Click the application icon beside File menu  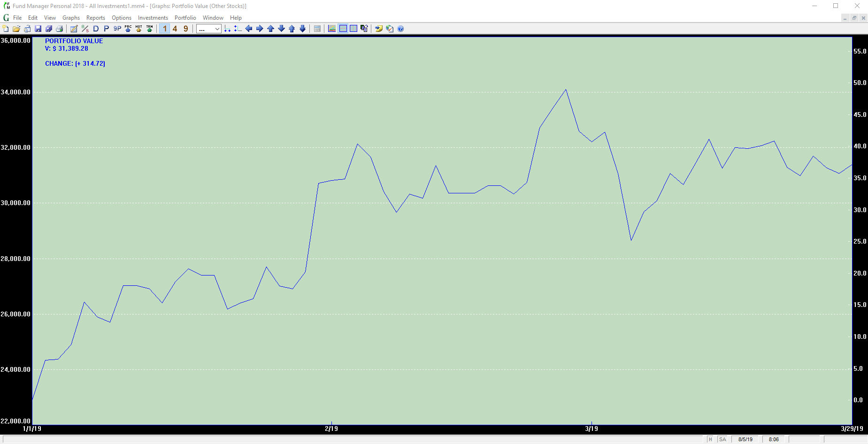[x=6, y=18]
